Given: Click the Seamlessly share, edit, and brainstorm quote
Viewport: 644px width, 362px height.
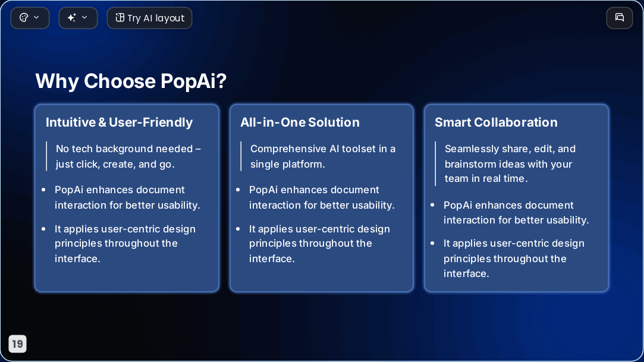Looking at the screenshot, I should [x=510, y=163].
